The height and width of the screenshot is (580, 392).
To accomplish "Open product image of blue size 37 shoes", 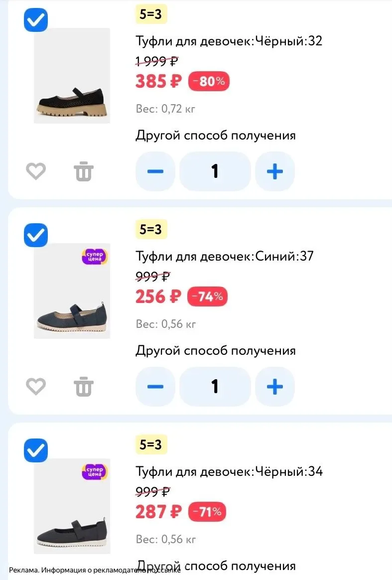I will 72,291.
